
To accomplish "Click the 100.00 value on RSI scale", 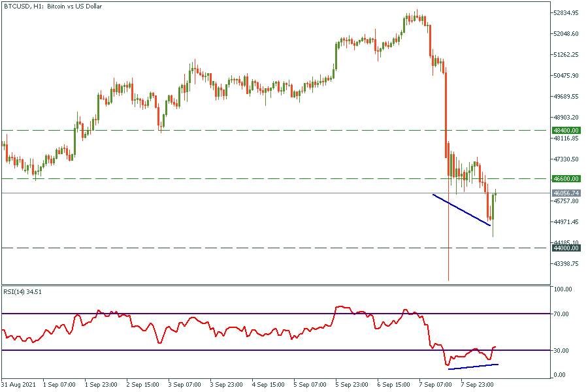I will 563,289.
